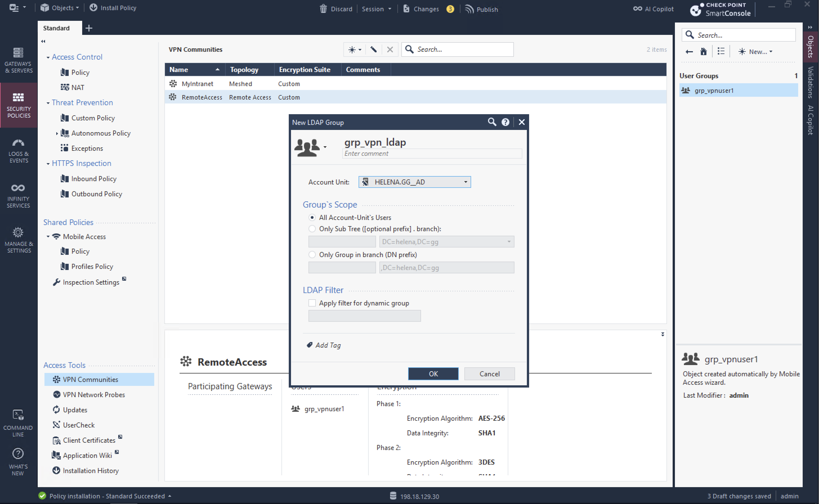Click the help icon in LDAP dialog
Image resolution: width=819 pixels, height=504 pixels.
[x=505, y=122]
